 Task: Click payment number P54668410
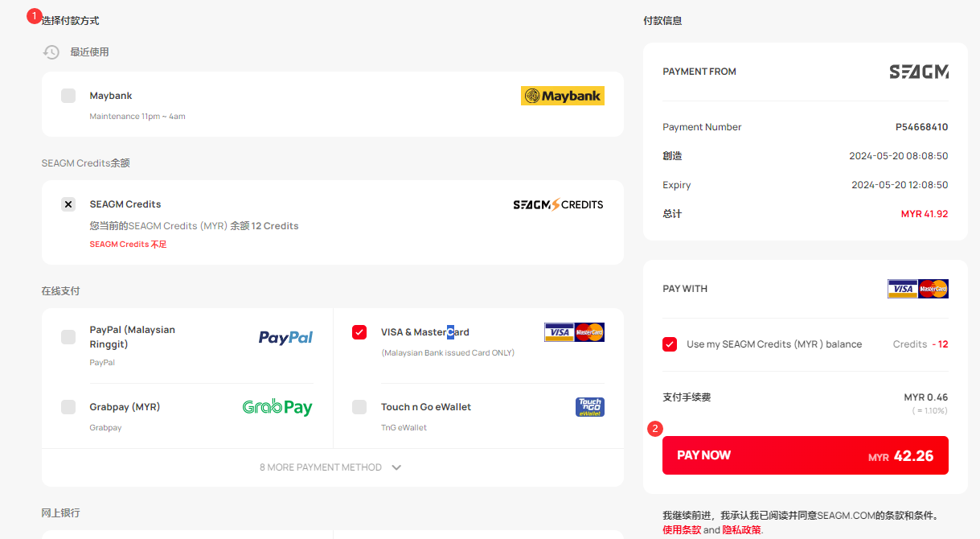tap(922, 127)
